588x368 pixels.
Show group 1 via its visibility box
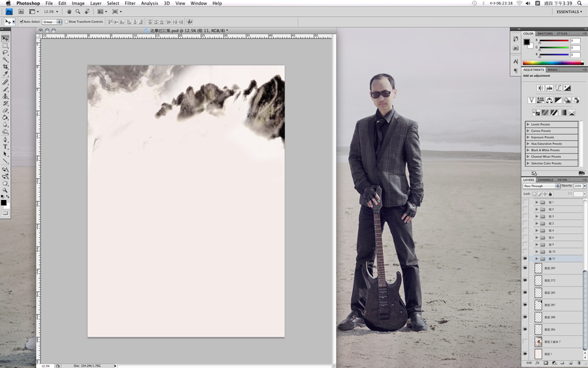click(525, 202)
